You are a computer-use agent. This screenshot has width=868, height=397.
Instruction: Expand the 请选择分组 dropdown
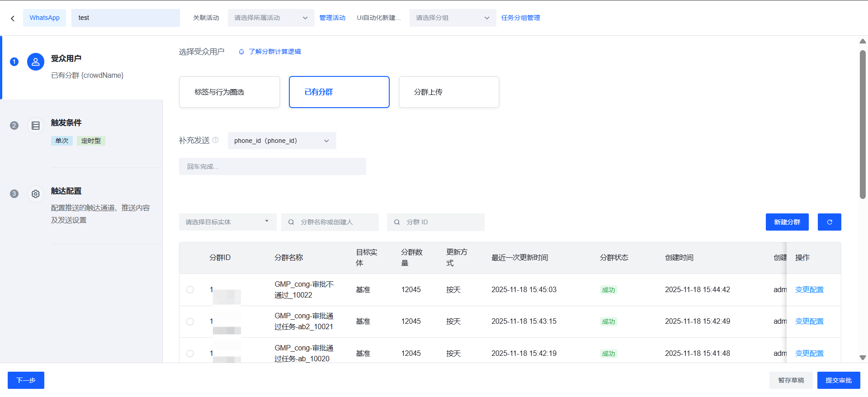[452, 18]
